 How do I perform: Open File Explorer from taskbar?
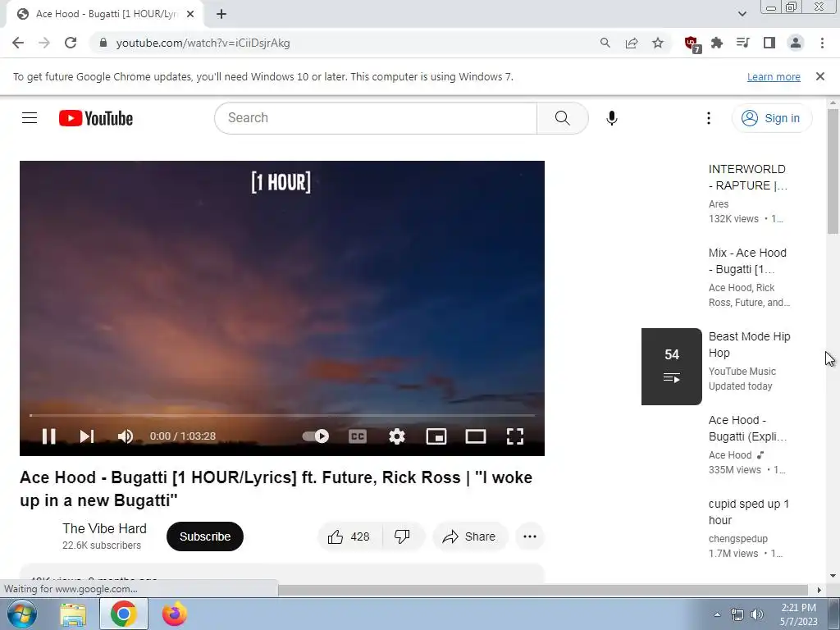pos(73,614)
